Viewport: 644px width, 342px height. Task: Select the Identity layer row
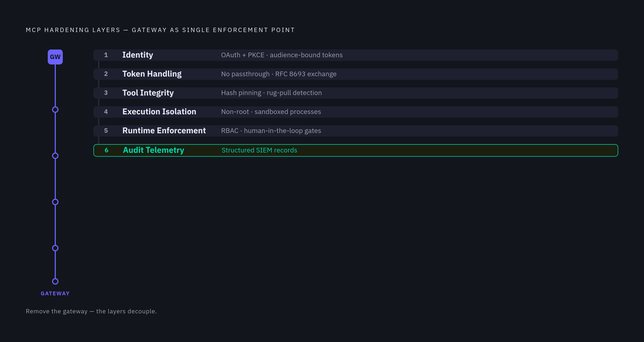tap(355, 55)
